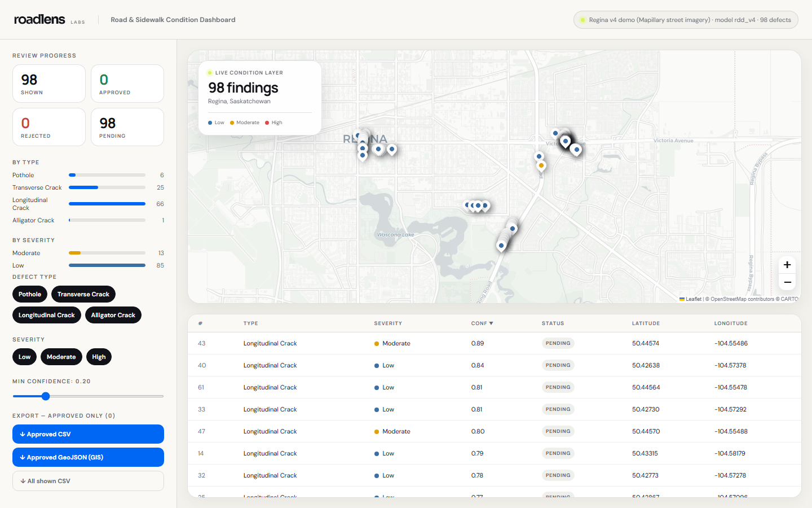
Task: Select finding row 33
Action: [x=494, y=409]
